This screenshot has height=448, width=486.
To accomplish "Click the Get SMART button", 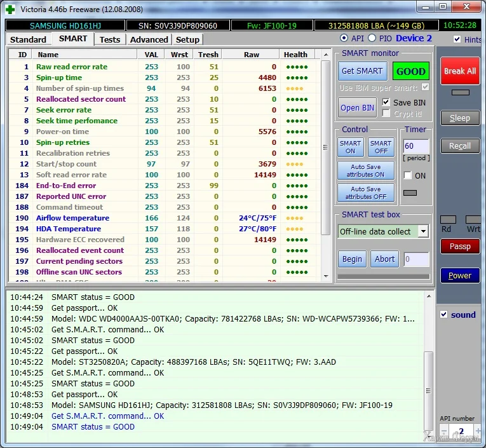I will pyautogui.click(x=362, y=71).
